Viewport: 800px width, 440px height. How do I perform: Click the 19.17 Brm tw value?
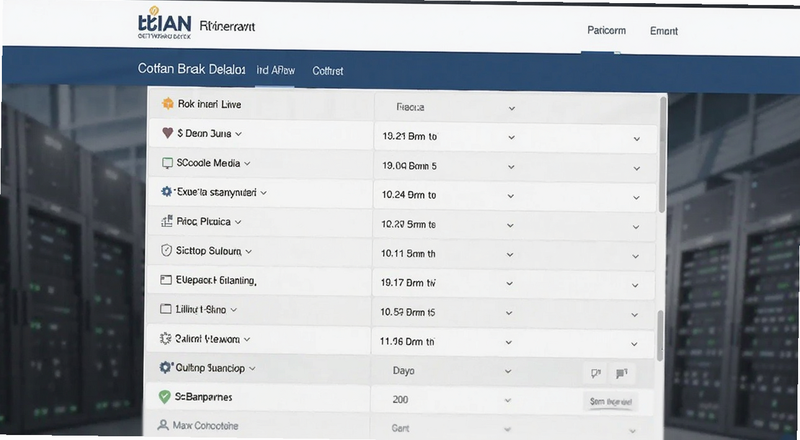(x=408, y=283)
